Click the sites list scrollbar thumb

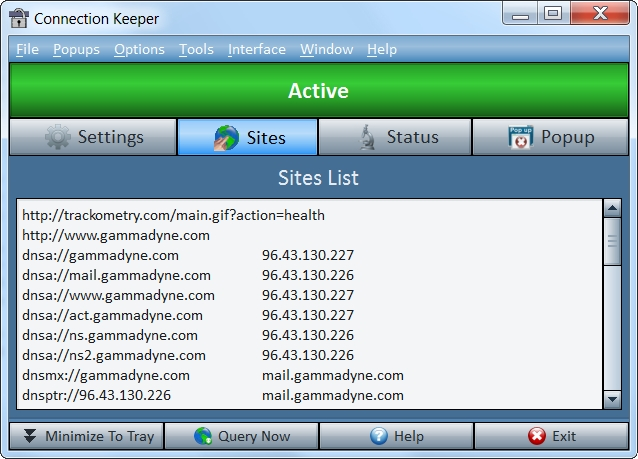pyautogui.click(x=612, y=242)
